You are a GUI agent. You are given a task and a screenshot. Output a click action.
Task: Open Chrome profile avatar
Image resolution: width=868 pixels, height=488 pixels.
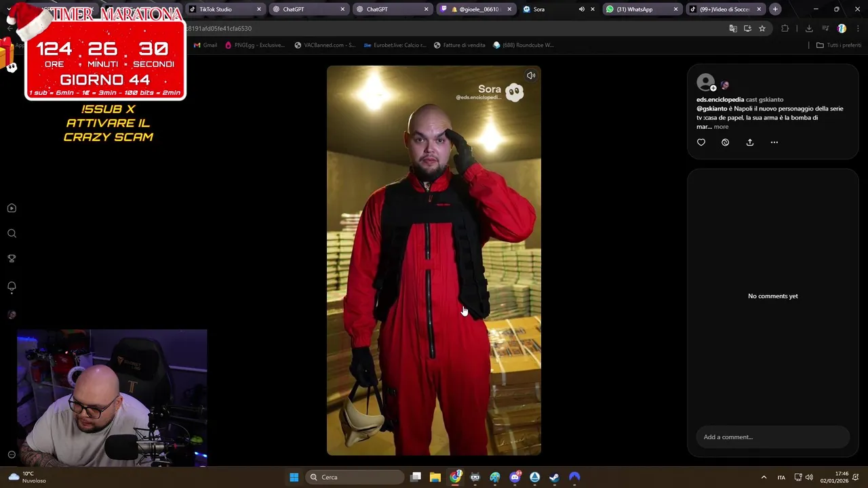tap(842, 28)
